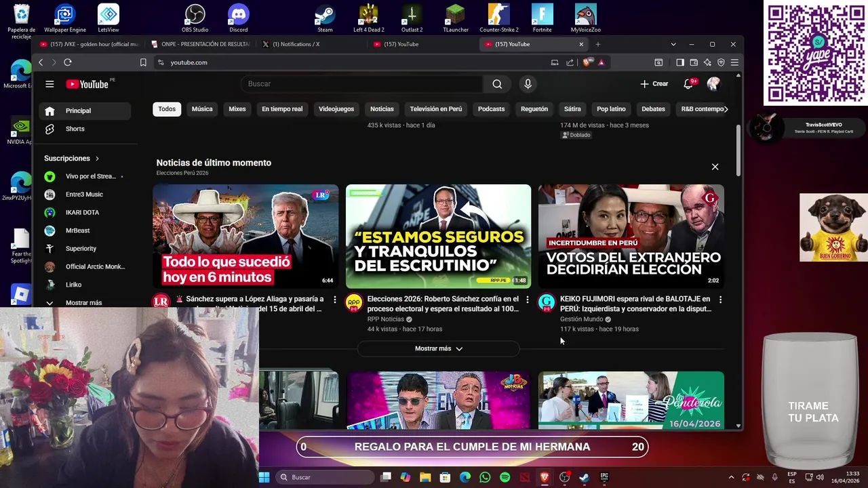Select the En tiempo real chip
The image size is (868, 488).
(x=282, y=109)
